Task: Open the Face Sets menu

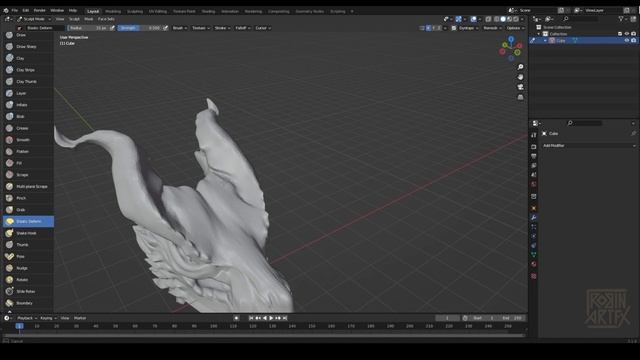Action: click(x=106, y=19)
